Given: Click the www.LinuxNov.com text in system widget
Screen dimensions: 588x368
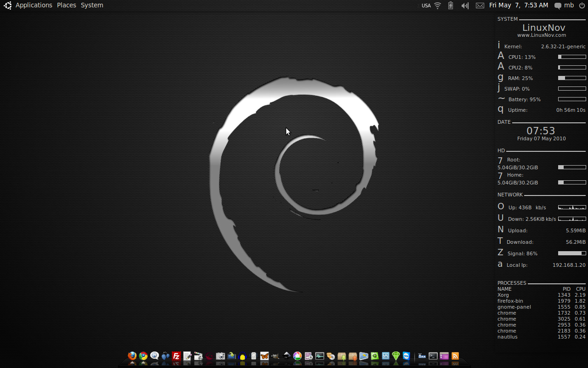Looking at the screenshot, I should pyautogui.click(x=542, y=35).
